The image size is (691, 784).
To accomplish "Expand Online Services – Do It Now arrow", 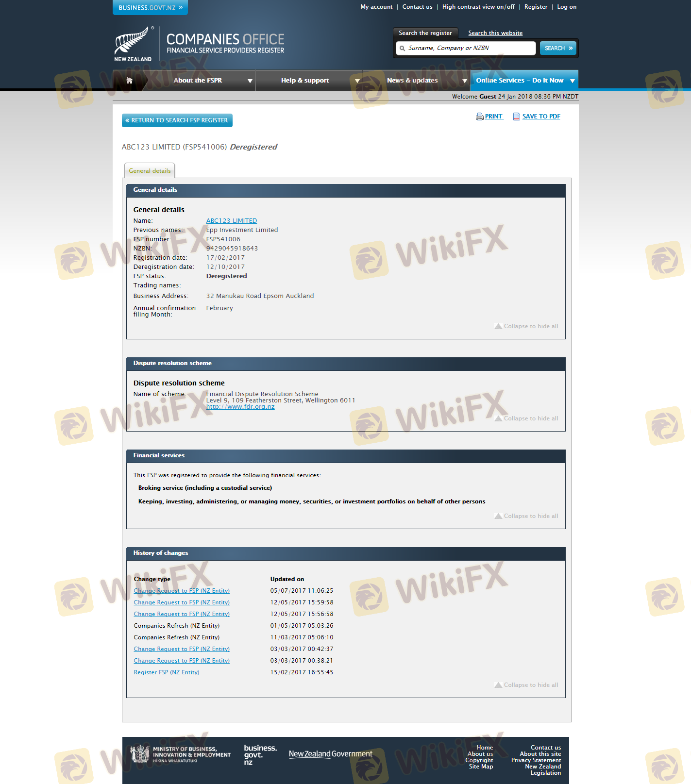I will [x=573, y=81].
